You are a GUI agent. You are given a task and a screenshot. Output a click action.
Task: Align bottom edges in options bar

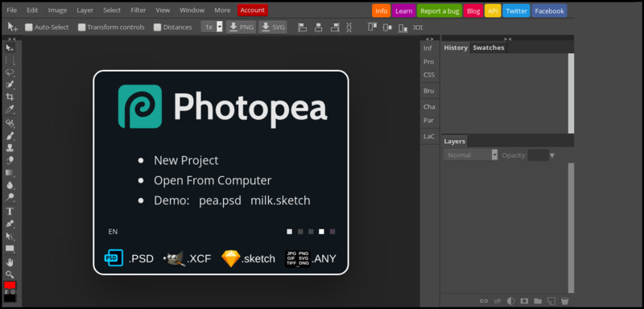(403, 27)
